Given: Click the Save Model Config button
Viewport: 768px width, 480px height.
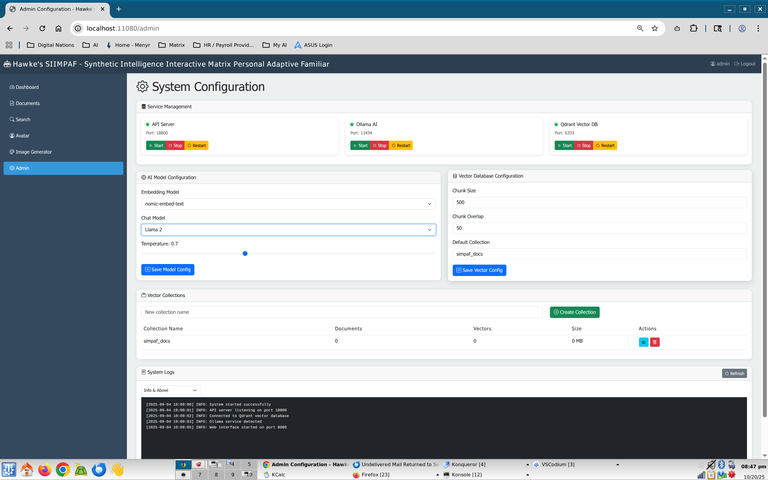Looking at the screenshot, I should click(x=167, y=270).
